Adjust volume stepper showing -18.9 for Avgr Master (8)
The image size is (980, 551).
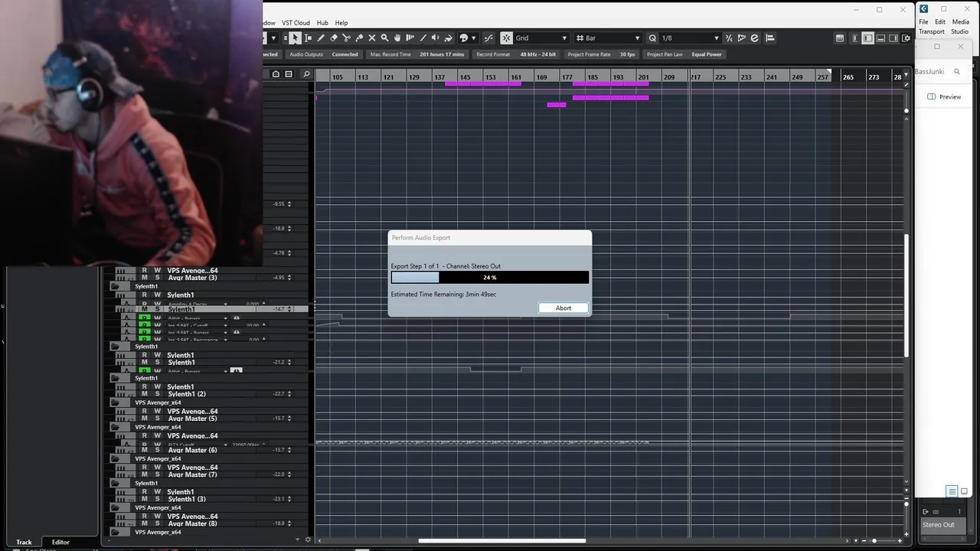tap(289, 523)
